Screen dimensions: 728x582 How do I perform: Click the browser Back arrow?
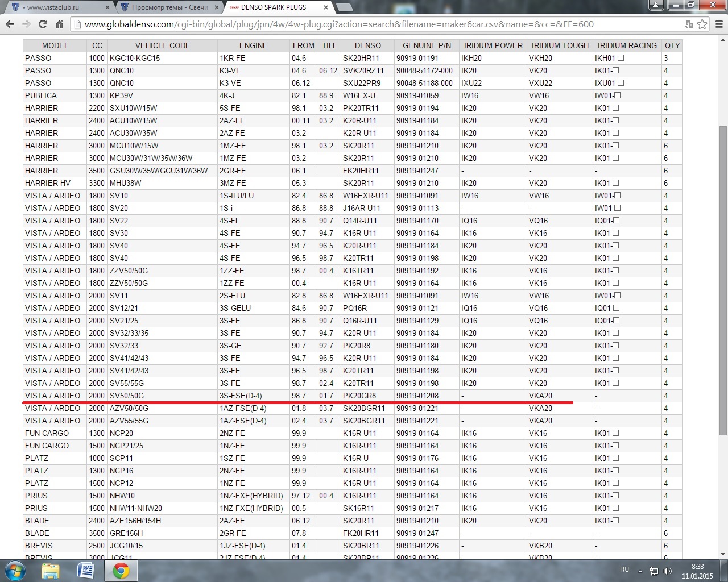10,24
